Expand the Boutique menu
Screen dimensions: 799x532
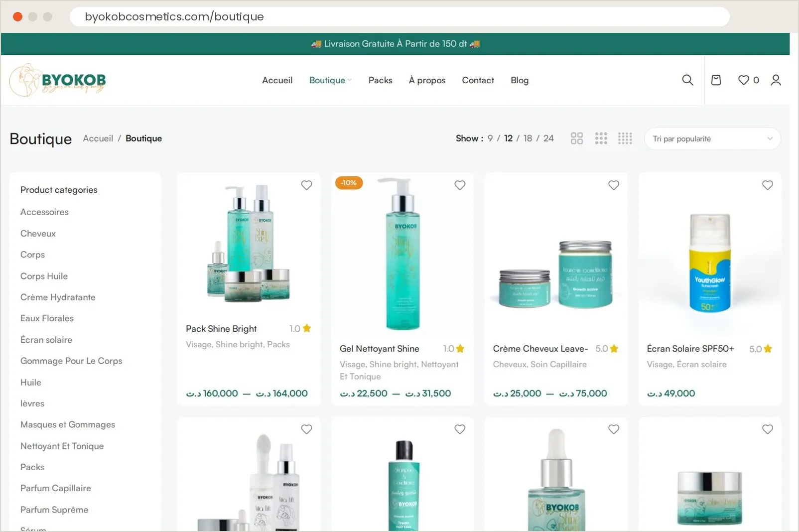click(330, 80)
